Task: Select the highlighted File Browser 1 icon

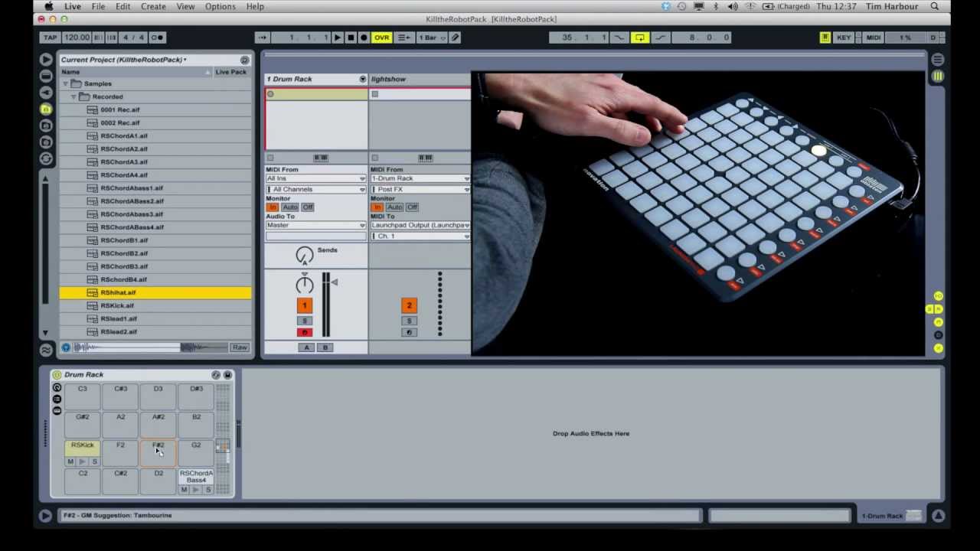Action: tap(46, 109)
